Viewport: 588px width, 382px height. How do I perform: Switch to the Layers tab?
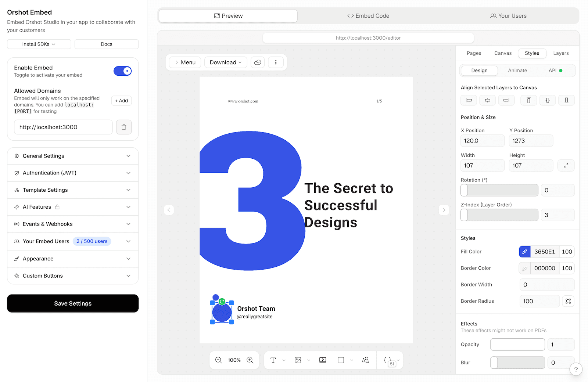pyautogui.click(x=561, y=53)
